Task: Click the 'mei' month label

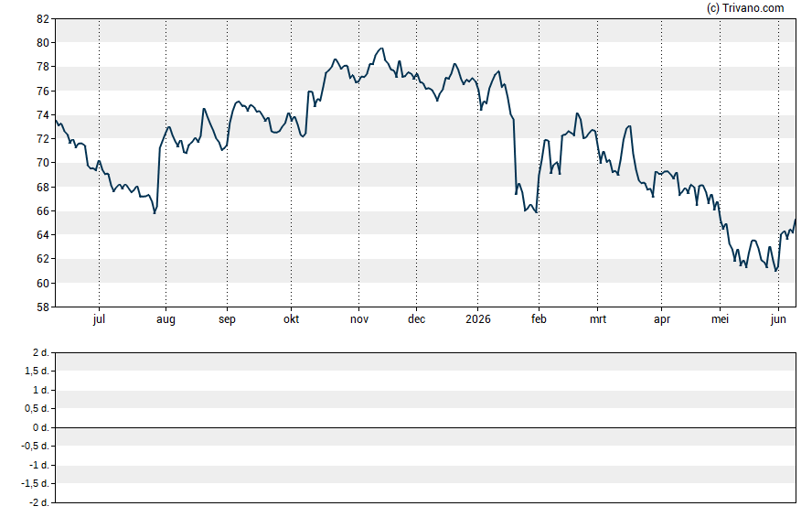Action: point(720,319)
